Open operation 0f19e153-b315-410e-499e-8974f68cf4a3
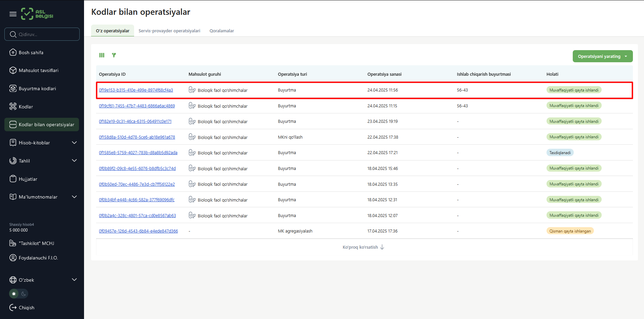The width and height of the screenshot is (644, 319). coord(136,90)
